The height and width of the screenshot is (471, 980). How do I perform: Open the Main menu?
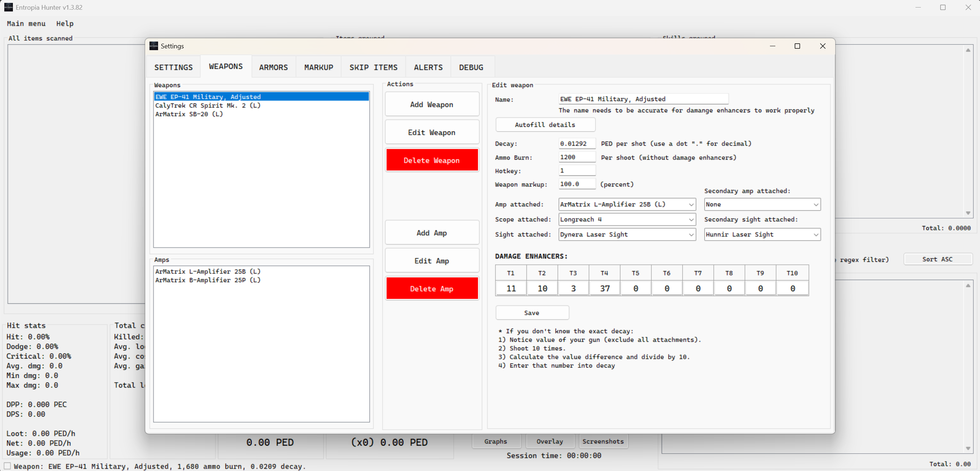click(26, 24)
